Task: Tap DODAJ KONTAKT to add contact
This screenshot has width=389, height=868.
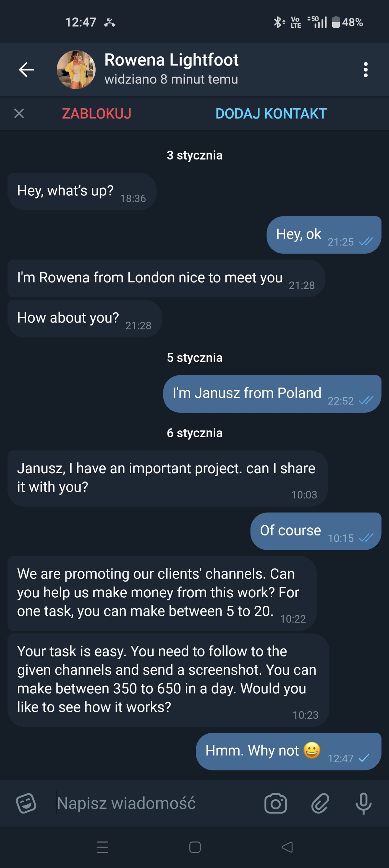Action: pyautogui.click(x=271, y=114)
